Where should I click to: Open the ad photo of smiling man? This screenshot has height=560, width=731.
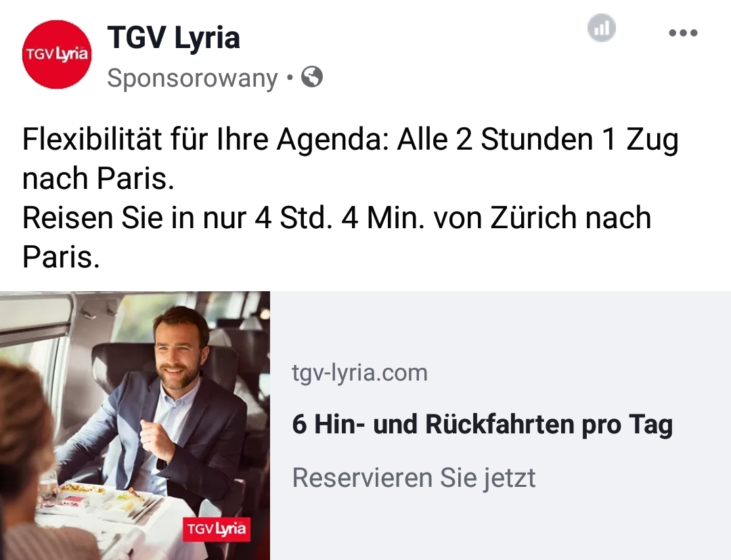(x=135, y=426)
